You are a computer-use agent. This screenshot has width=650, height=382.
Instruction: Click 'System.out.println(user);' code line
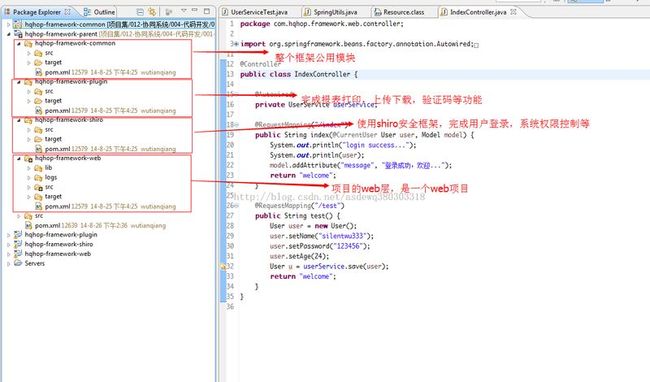tap(317, 155)
